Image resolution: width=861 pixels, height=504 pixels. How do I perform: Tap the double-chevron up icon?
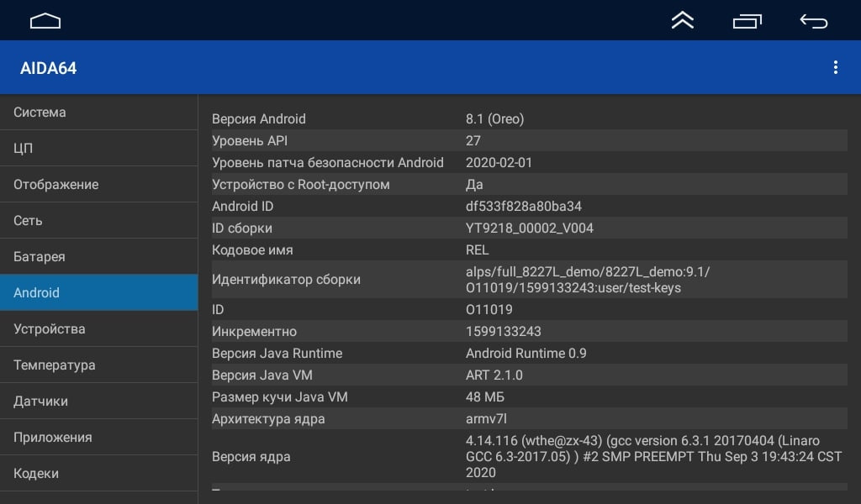coord(682,21)
